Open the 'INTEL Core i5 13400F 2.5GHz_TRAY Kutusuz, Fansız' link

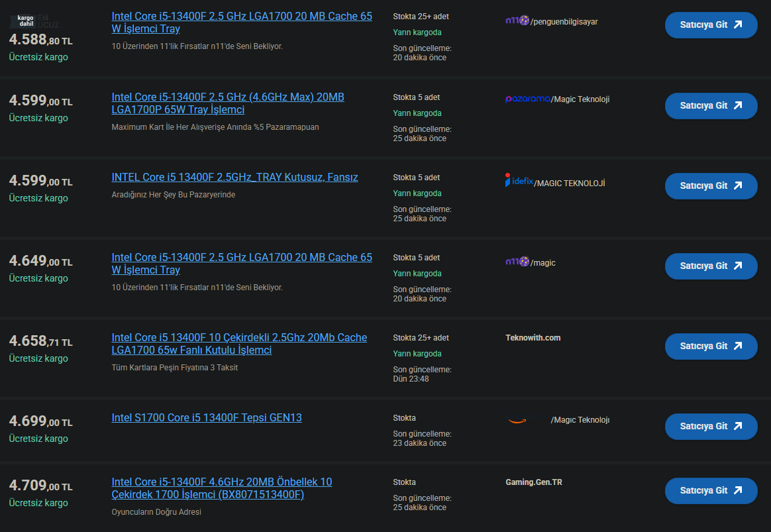point(234,178)
